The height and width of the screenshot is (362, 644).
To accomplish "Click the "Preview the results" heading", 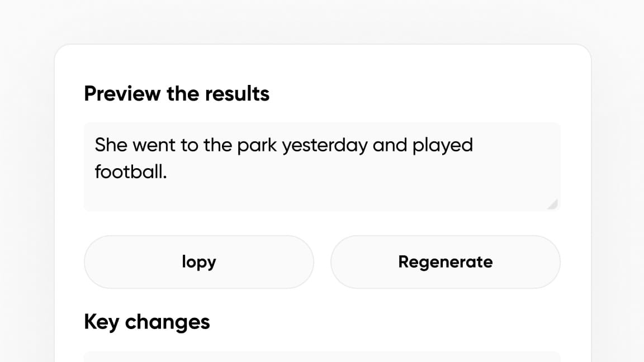I will [x=177, y=94].
